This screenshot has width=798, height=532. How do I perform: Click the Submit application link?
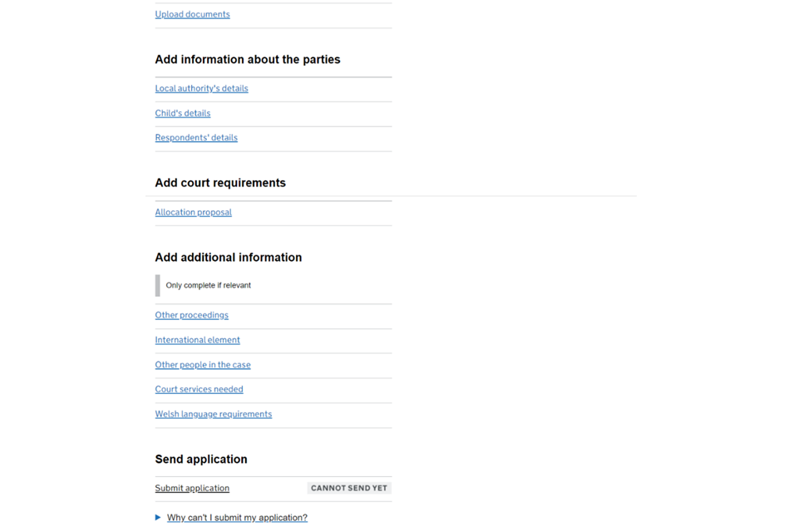(x=192, y=488)
